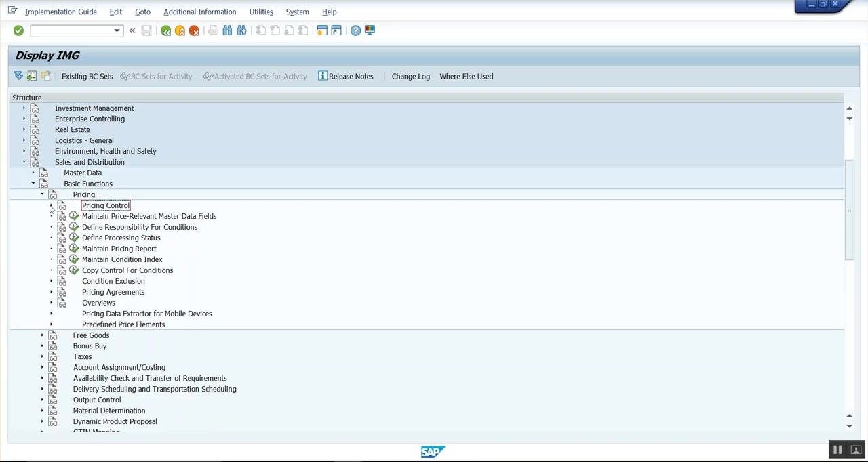Screen dimensions: 868x462
Task: Click the vertical scrollbar thumb of the tree
Action: (x=849, y=209)
